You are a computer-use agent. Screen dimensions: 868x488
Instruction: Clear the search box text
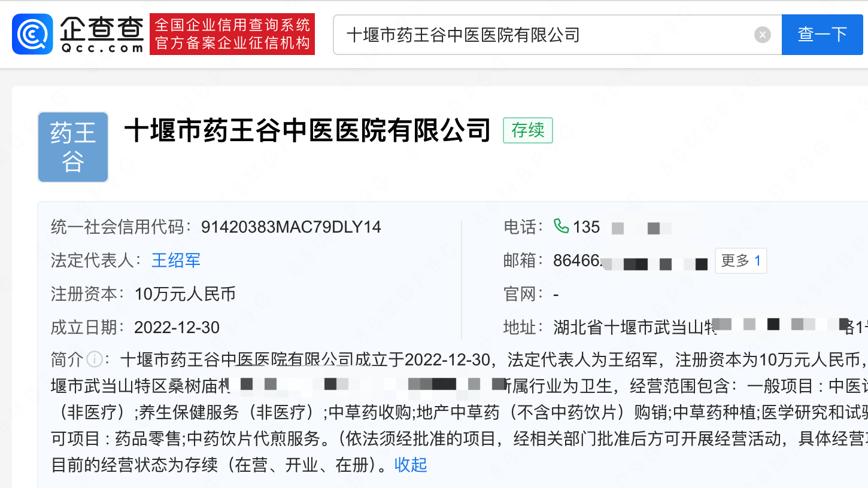(762, 35)
